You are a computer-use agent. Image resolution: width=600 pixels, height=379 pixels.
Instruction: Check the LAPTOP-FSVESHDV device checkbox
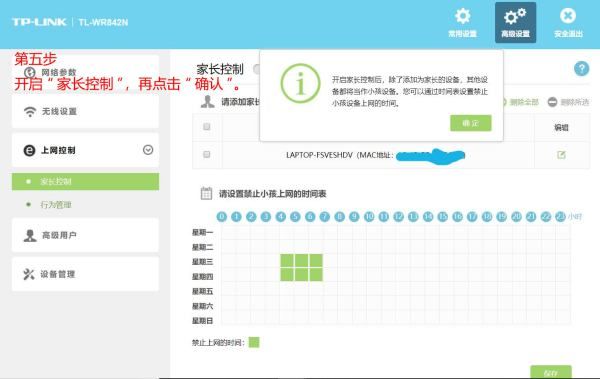pyautogui.click(x=207, y=154)
